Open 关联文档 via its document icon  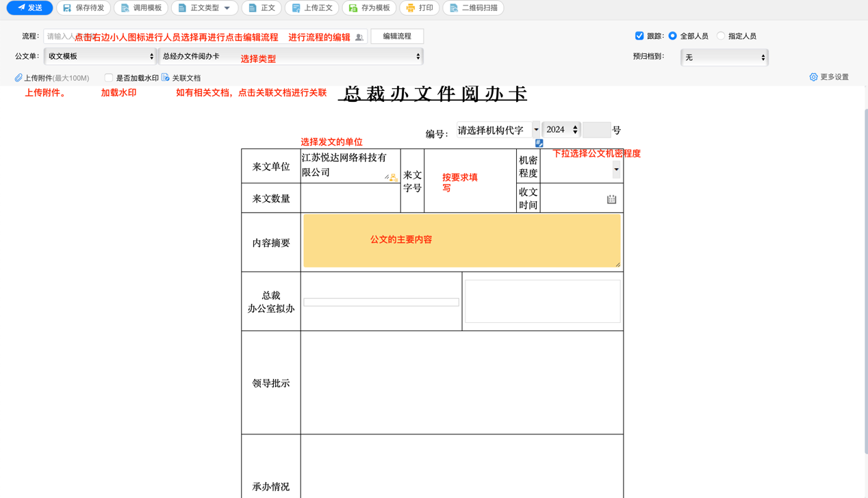[x=164, y=78]
